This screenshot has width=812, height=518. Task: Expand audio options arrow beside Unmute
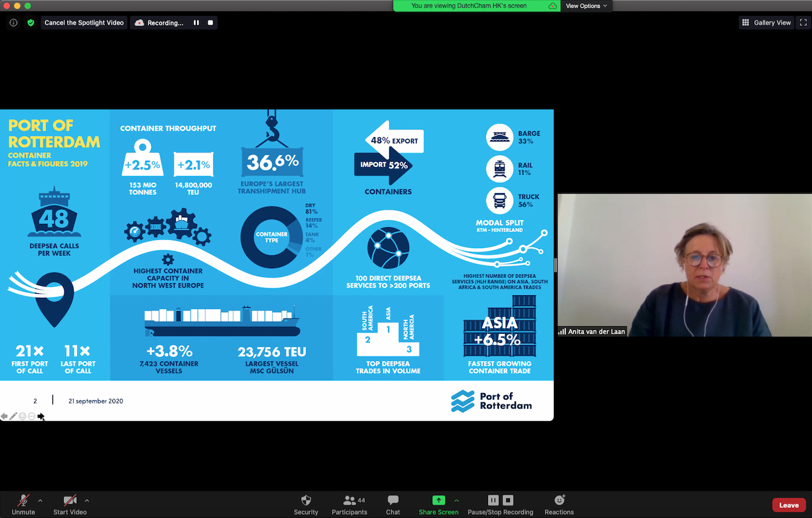point(40,501)
